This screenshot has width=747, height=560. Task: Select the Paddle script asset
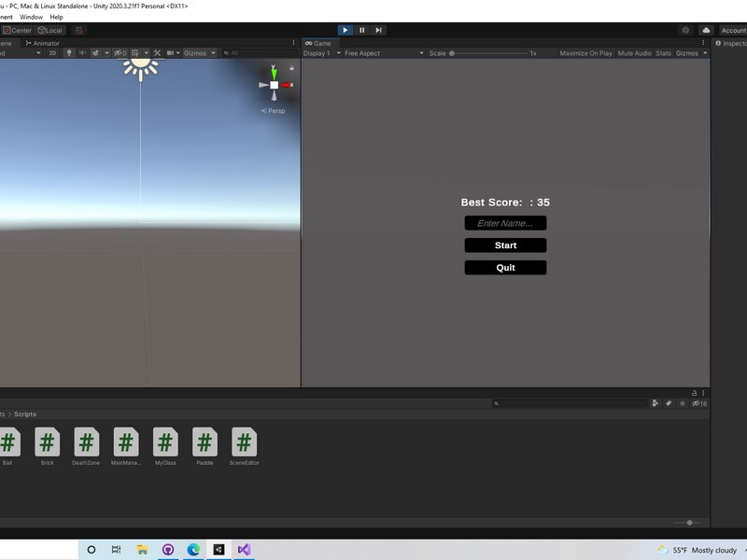pyautogui.click(x=204, y=446)
